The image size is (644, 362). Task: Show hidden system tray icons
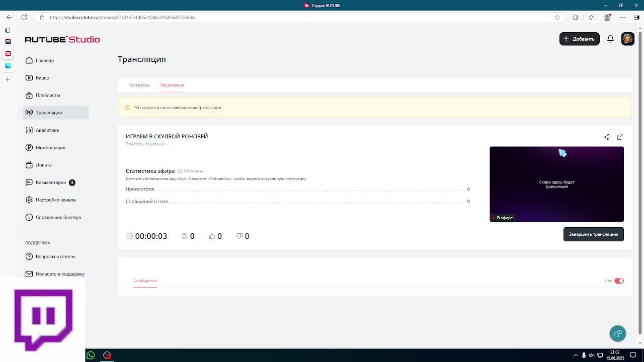pos(575,355)
